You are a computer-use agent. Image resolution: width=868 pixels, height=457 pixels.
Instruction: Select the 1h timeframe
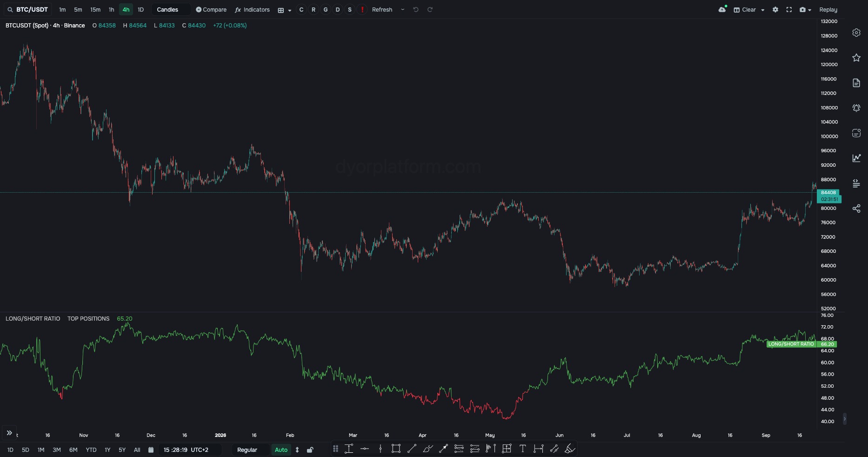(111, 9)
